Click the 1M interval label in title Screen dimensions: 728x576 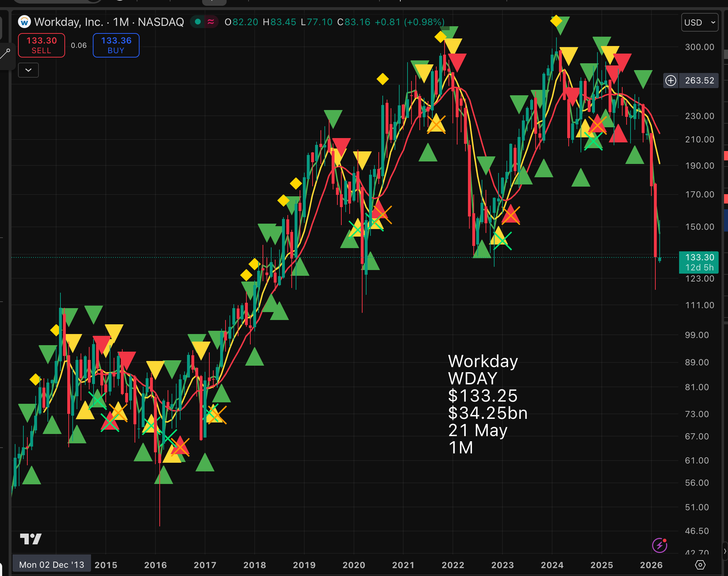point(121,22)
